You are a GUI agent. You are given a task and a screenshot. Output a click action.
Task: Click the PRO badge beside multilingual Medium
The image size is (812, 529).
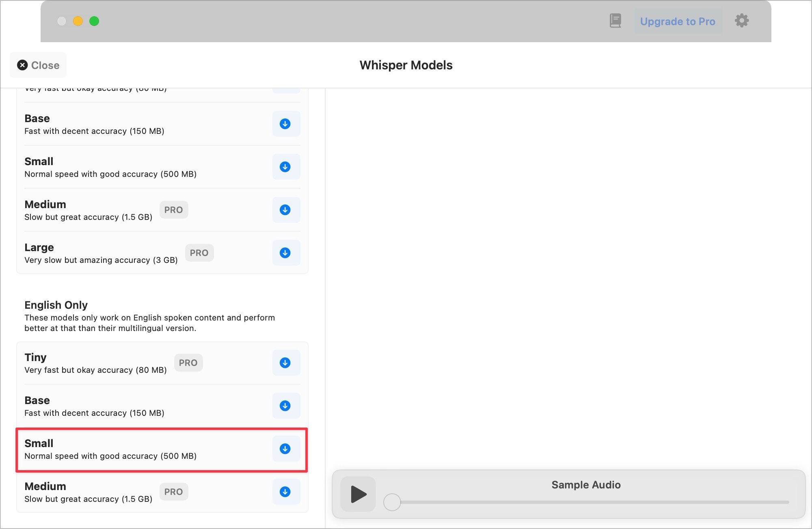pyautogui.click(x=173, y=210)
